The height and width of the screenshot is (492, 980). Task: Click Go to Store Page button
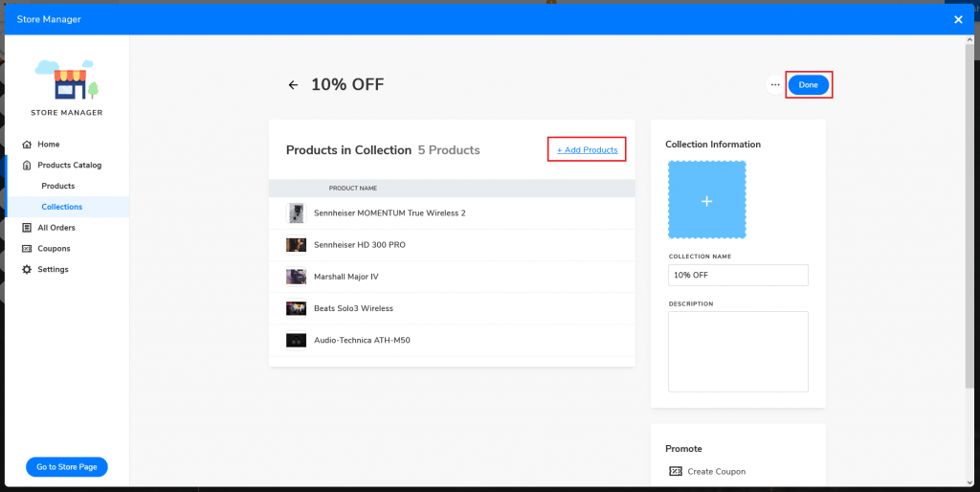pos(67,467)
